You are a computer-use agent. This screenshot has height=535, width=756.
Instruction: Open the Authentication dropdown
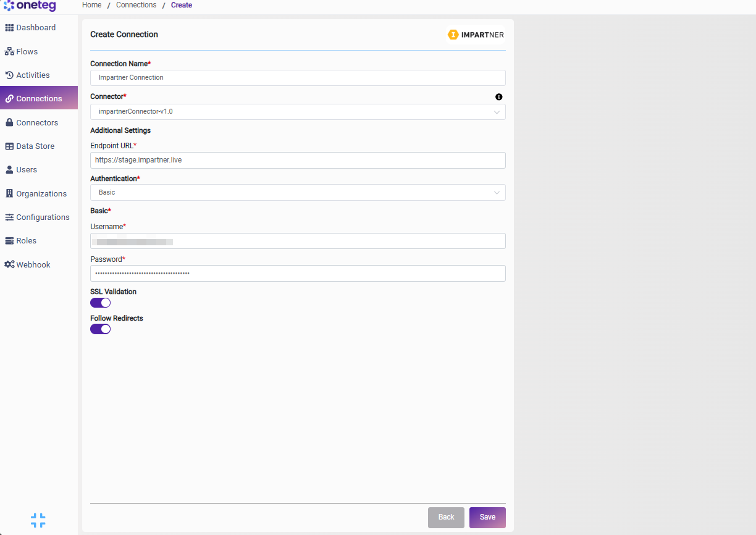tap(298, 192)
